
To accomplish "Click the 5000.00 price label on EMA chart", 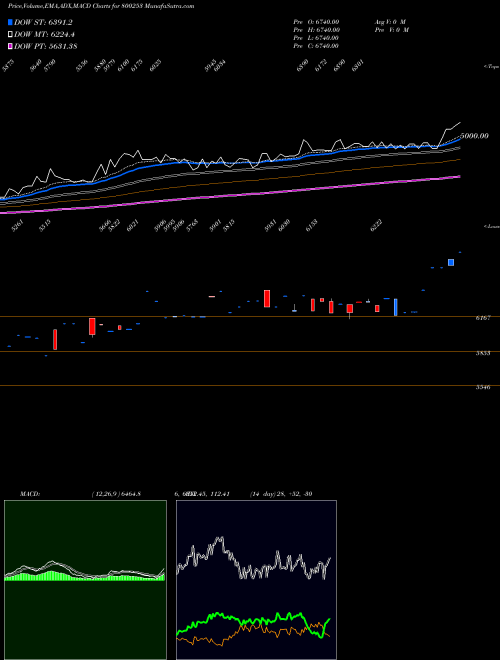I will pos(474,136).
